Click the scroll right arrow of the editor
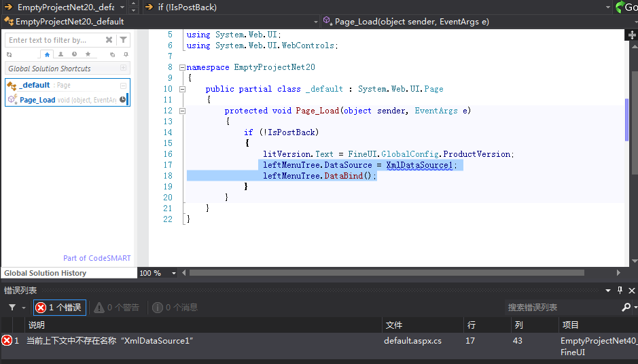This screenshot has width=638, height=364. [618, 273]
